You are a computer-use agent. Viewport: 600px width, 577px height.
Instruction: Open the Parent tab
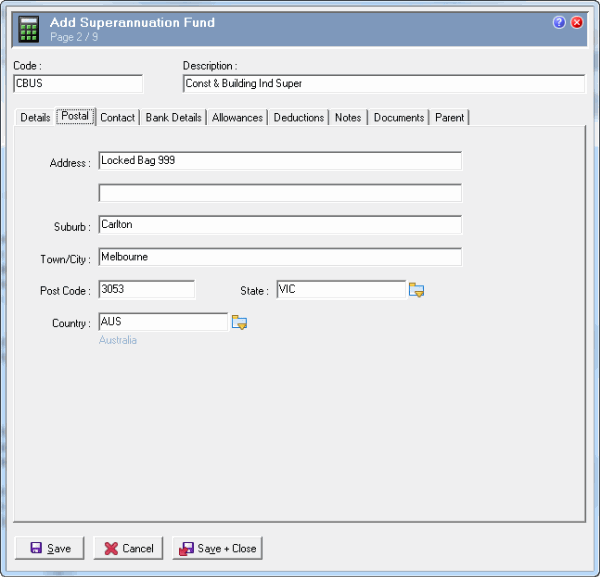(x=449, y=118)
